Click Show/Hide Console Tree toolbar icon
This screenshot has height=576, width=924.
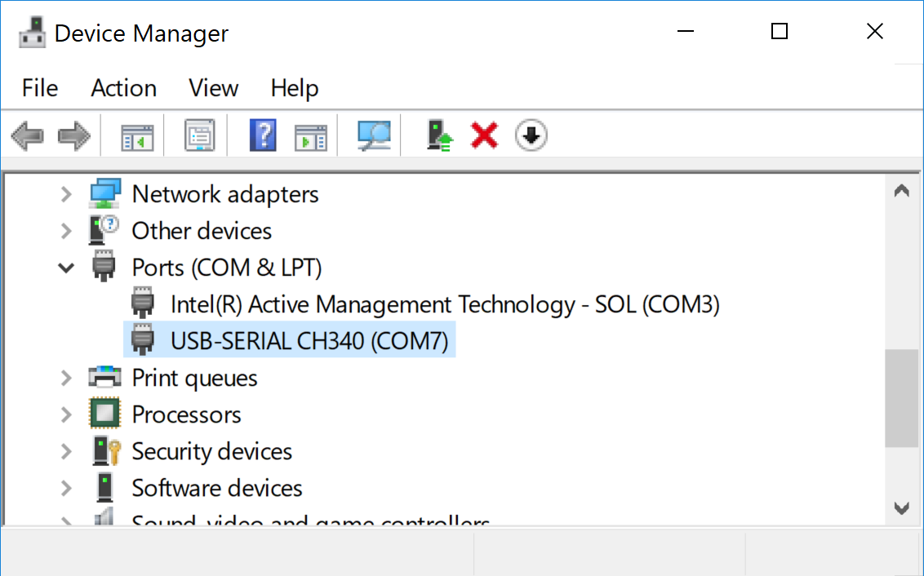pos(137,135)
